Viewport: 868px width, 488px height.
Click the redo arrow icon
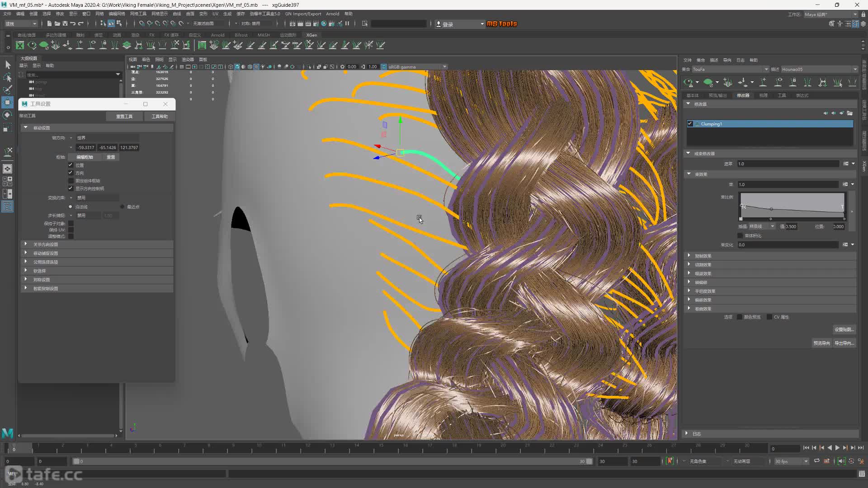pos(81,23)
